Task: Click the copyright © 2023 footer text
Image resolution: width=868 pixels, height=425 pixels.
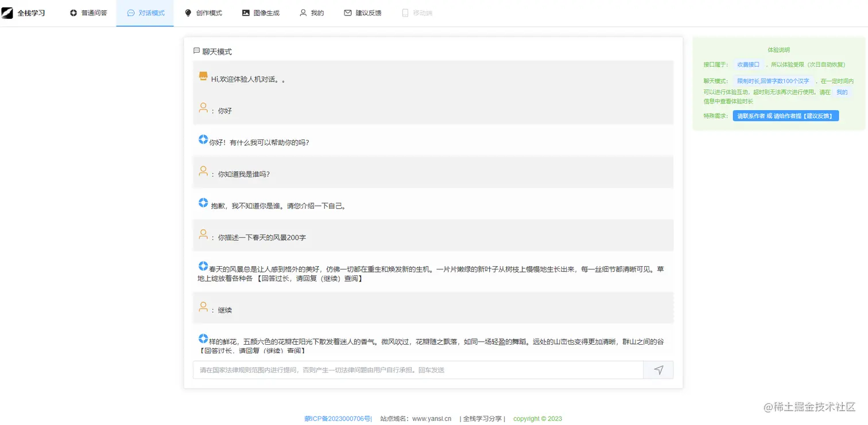Action: click(x=538, y=419)
